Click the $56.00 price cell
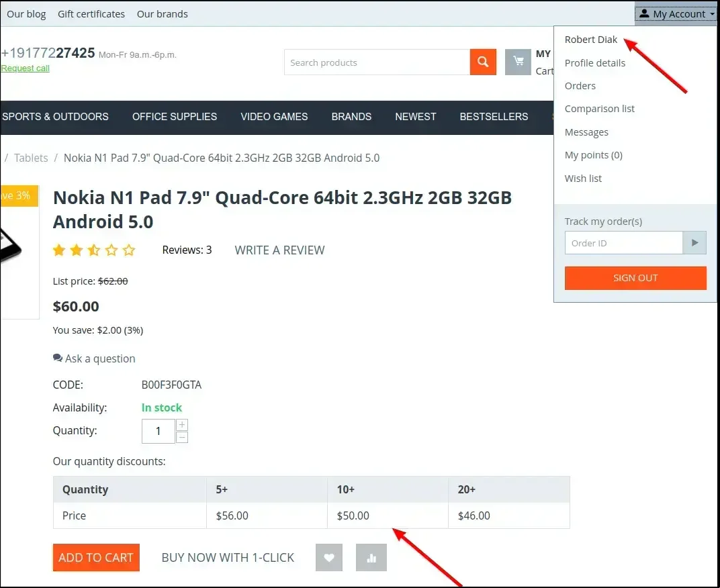 [x=267, y=516]
